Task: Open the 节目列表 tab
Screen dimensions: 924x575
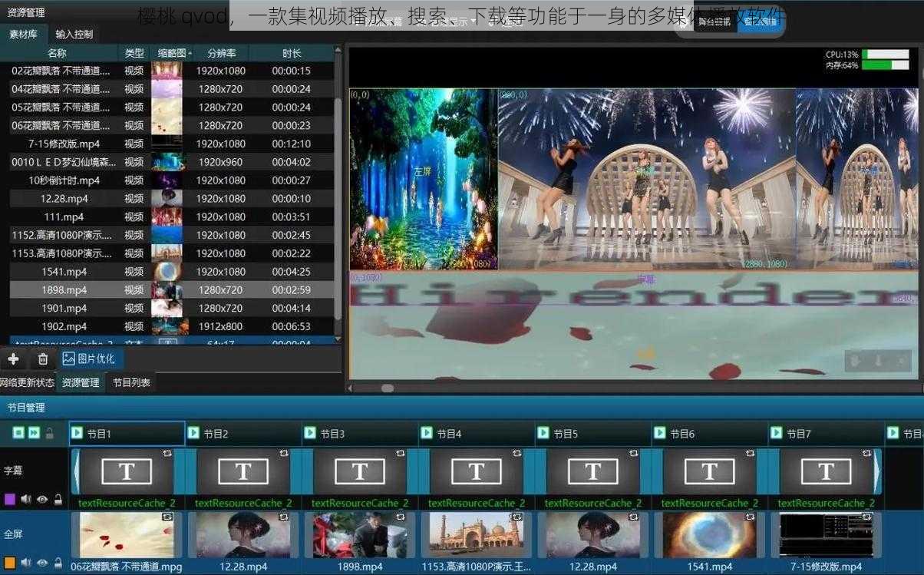Action: click(131, 382)
